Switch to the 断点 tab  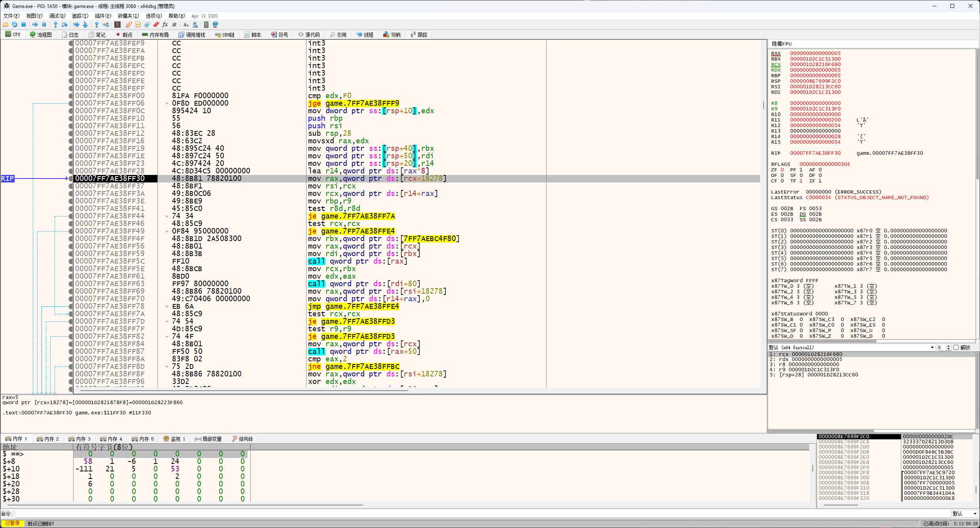pos(124,35)
